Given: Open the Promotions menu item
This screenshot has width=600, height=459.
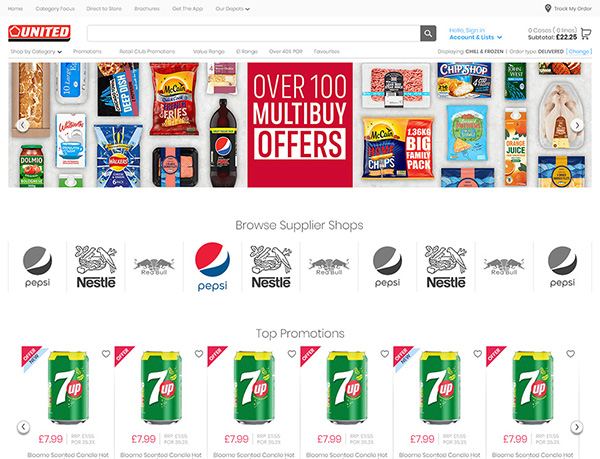Looking at the screenshot, I should [x=87, y=52].
